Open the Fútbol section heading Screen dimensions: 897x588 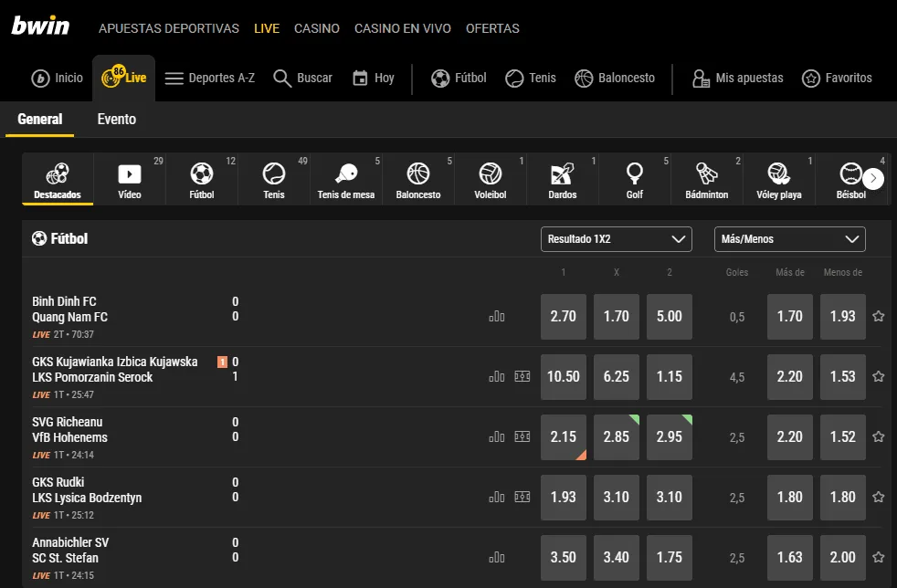pos(60,238)
